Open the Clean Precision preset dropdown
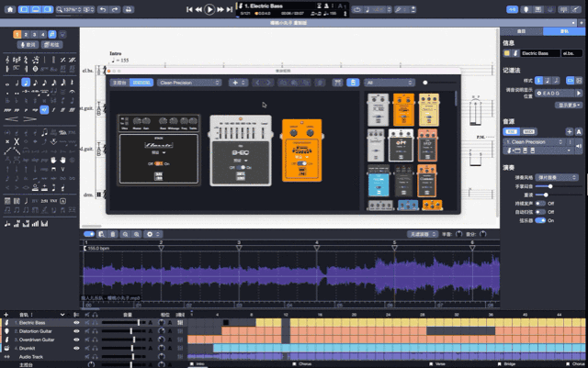The width and height of the screenshot is (588, 368). point(534,142)
